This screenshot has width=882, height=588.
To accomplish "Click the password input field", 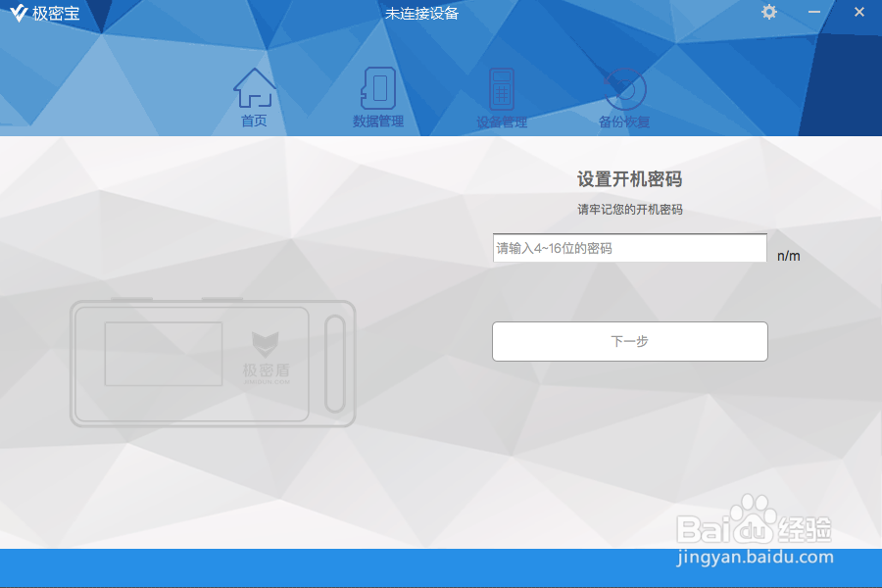I will click(629, 248).
